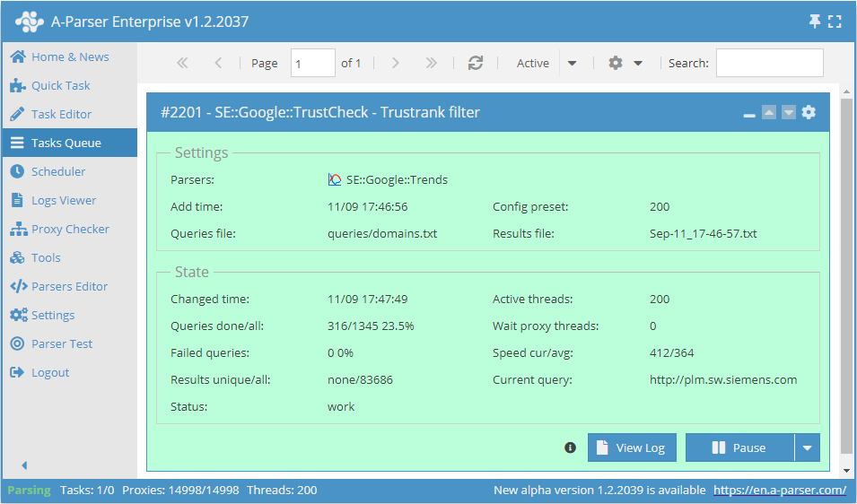Collapse the left sidebar with the arrow
The image size is (857, 504).
[24, 465]
